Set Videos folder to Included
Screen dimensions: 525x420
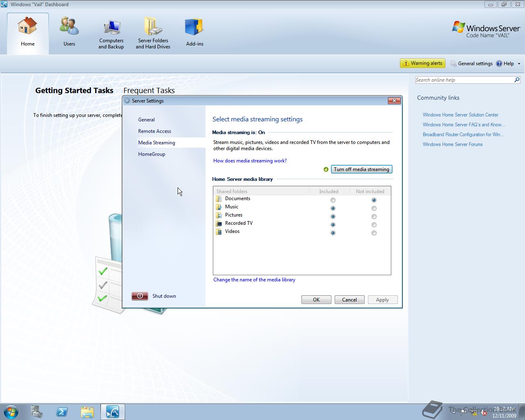point(333,233)
